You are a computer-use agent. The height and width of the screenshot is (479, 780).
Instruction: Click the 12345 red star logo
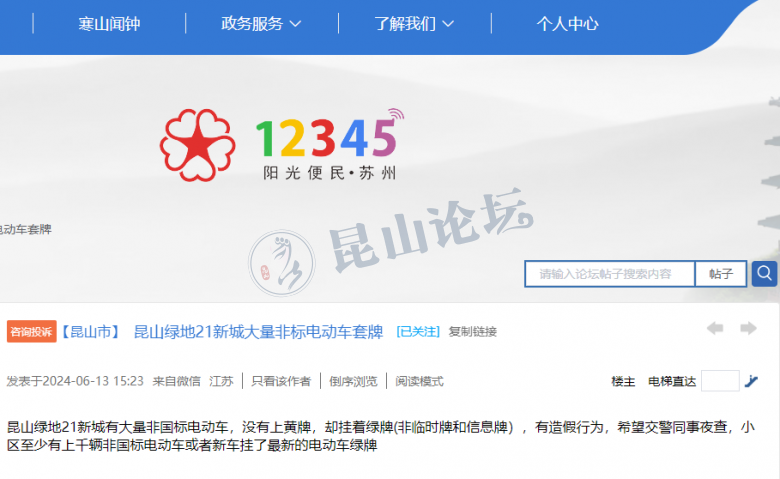(x=197, y=145)
